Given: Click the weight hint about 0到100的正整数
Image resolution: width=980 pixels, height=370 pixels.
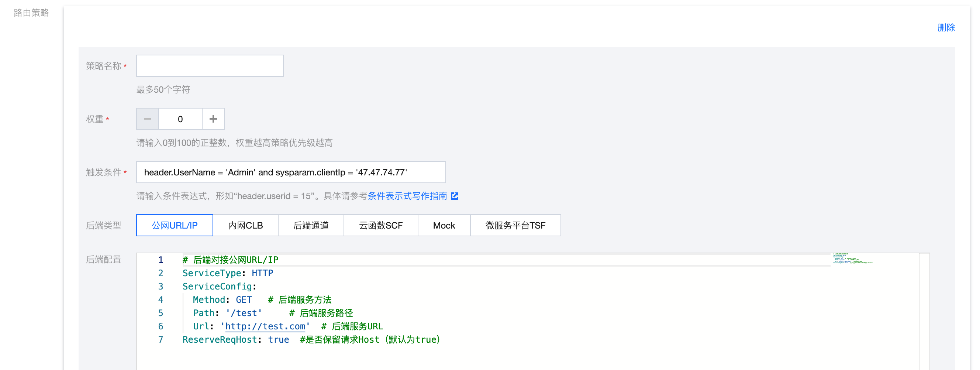Looking at the screenshot, I should pos(234,143).
